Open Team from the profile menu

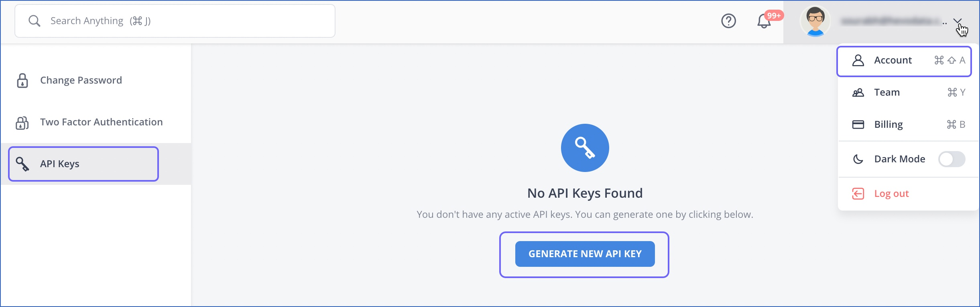pyautogui.click(x=887, y=92)
